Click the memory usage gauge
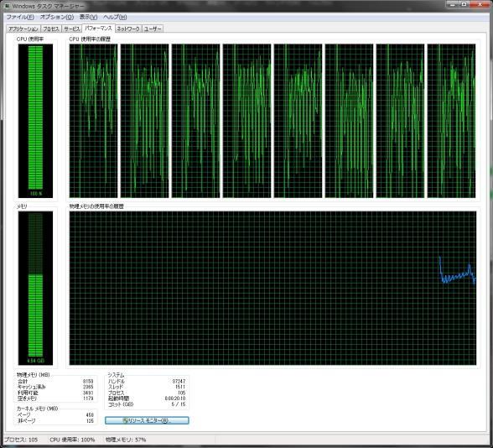Screen dimensions: 493x448 (x=35, y=289)
